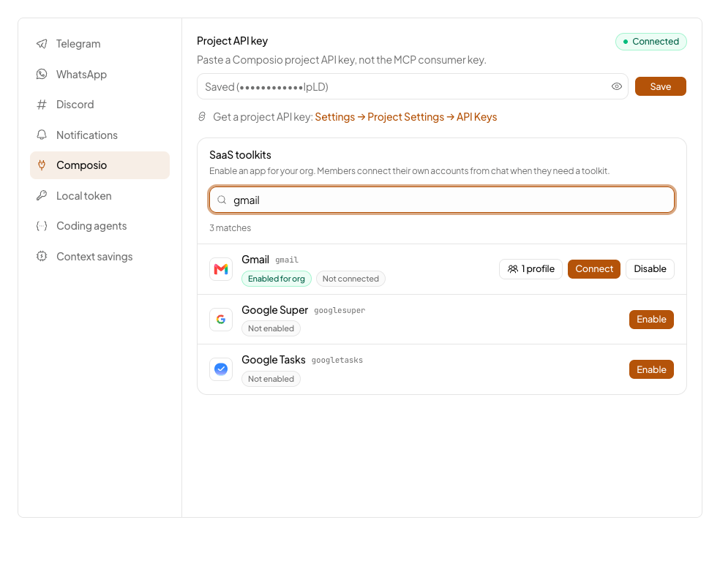Click the Connected status badge
The image size is (720, 588).
(650, 42)
